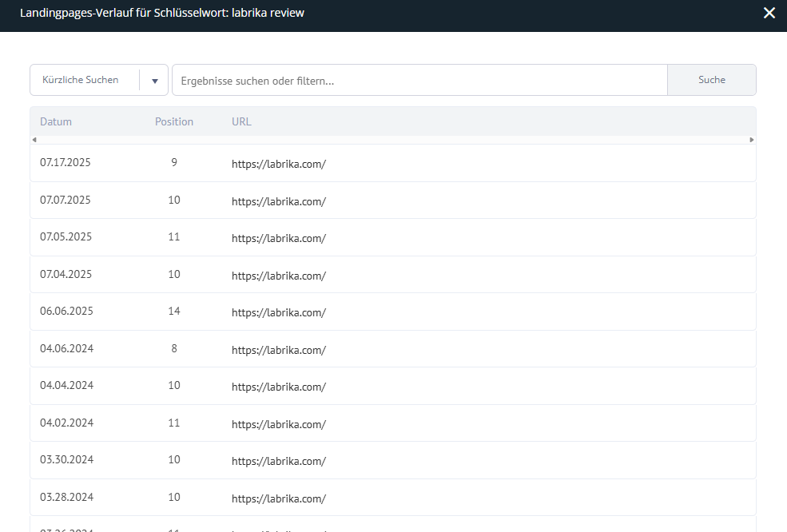Click position value 10 in the 07.04.2025 row
This screenshot has height=532, width=787.
[174, 274]
